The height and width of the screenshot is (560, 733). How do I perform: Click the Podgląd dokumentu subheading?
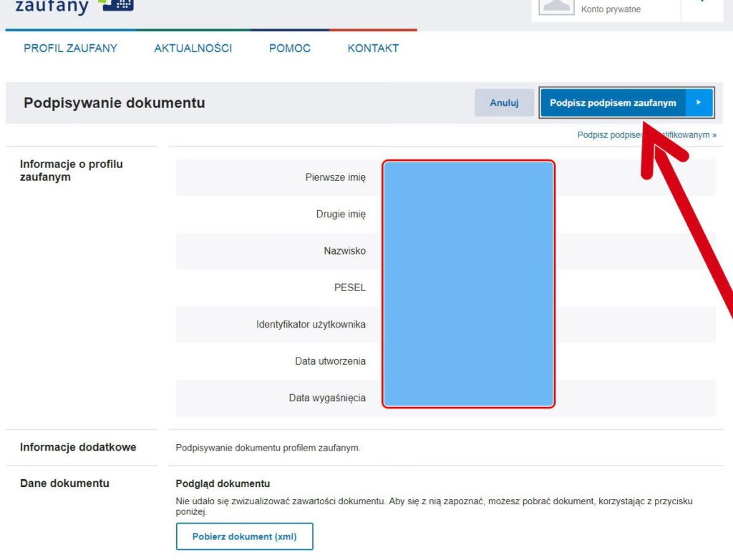click(x=223, y=484)
